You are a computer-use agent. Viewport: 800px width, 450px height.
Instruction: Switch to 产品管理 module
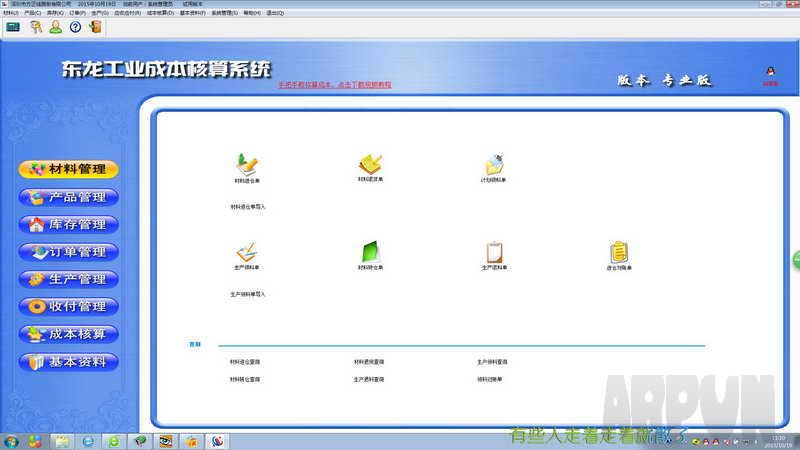(68, 197)
